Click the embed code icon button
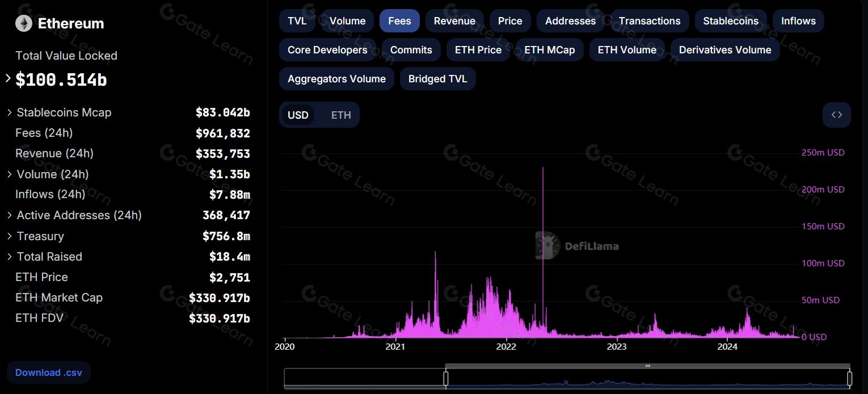The image size is (868, 394). click(x=836, y=115)
